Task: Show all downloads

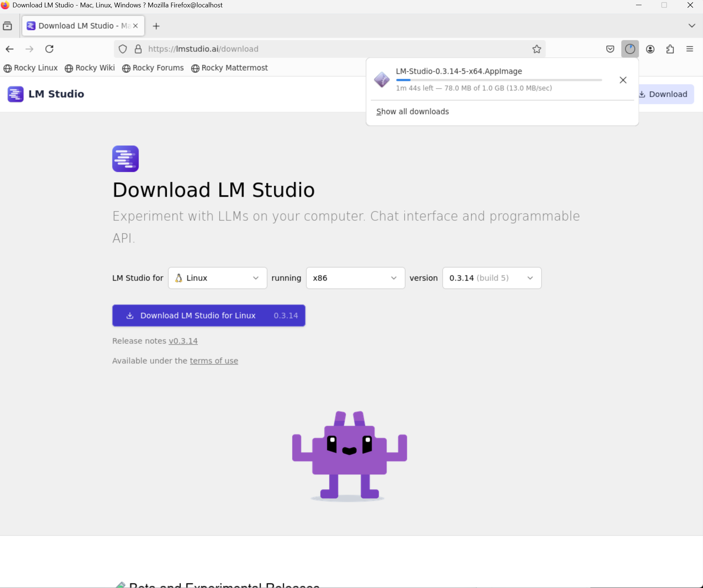Action: [412, 111]
